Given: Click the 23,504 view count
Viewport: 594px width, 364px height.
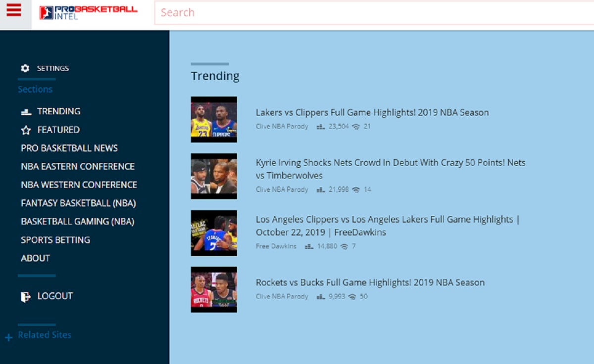Looking at the screenshot, I should [339, 127].
